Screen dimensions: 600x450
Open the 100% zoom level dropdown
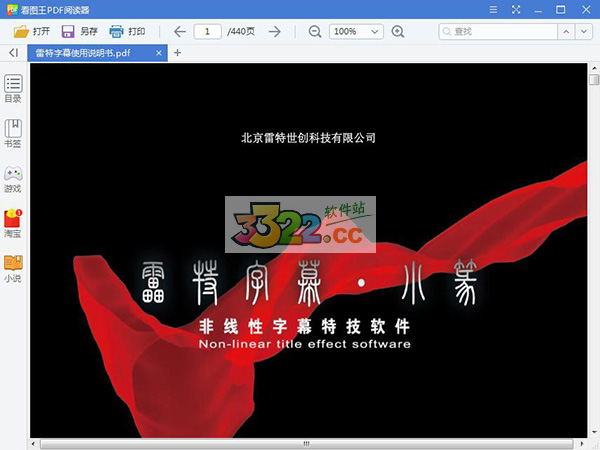pyautogui.click(x=356, y=31)
